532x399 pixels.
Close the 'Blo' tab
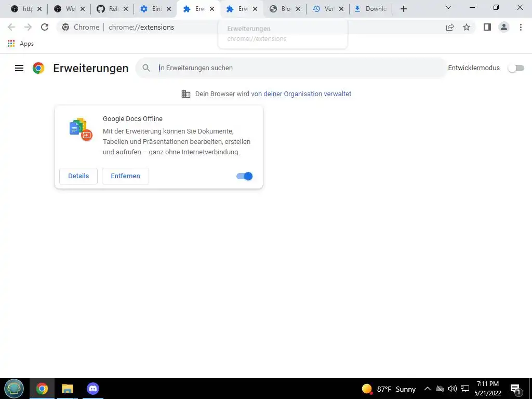pyautogui.click(x=298, y=9)
